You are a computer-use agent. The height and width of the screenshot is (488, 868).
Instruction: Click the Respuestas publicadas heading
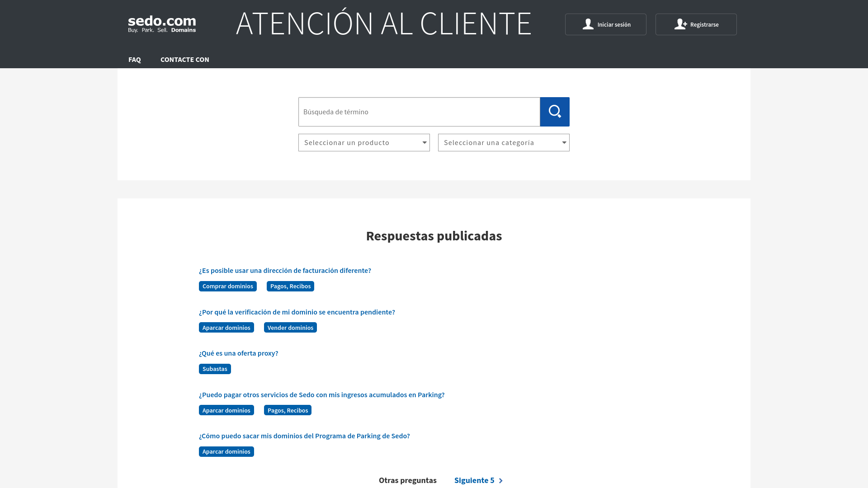coord(434,236)
